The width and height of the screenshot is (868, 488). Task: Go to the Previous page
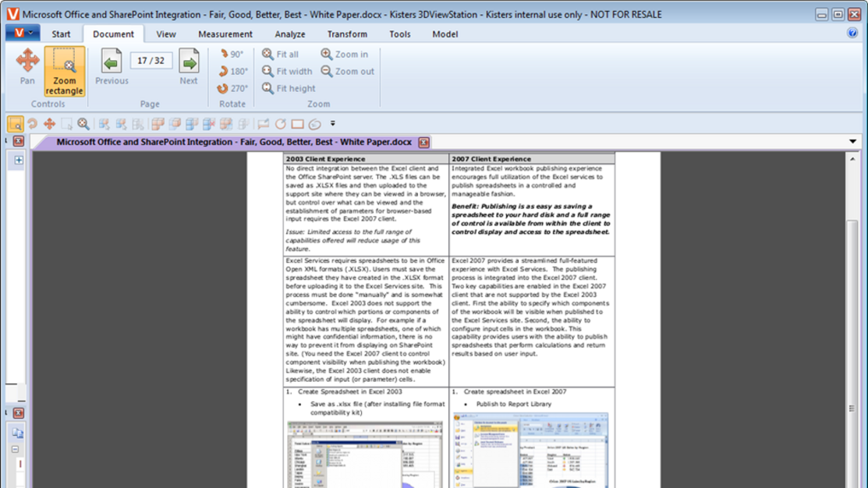112,67
